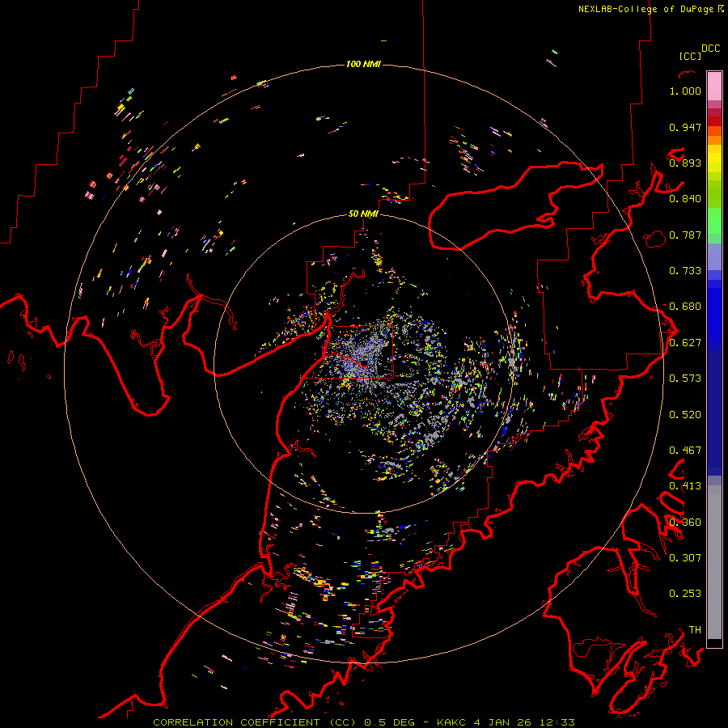Click the 0.573 legend value
Screen dimensions: 728x728
pos(685,379)
